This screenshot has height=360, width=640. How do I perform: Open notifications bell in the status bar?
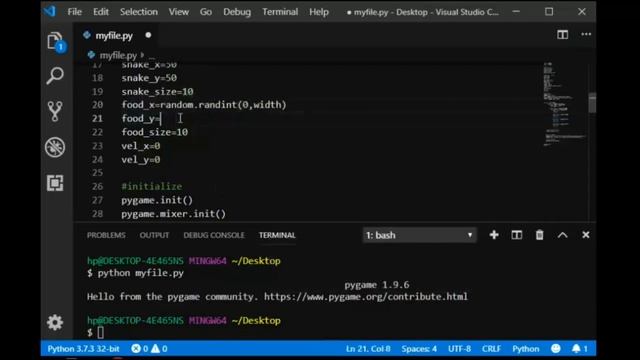pyautogui.click(x=580, y=349)
